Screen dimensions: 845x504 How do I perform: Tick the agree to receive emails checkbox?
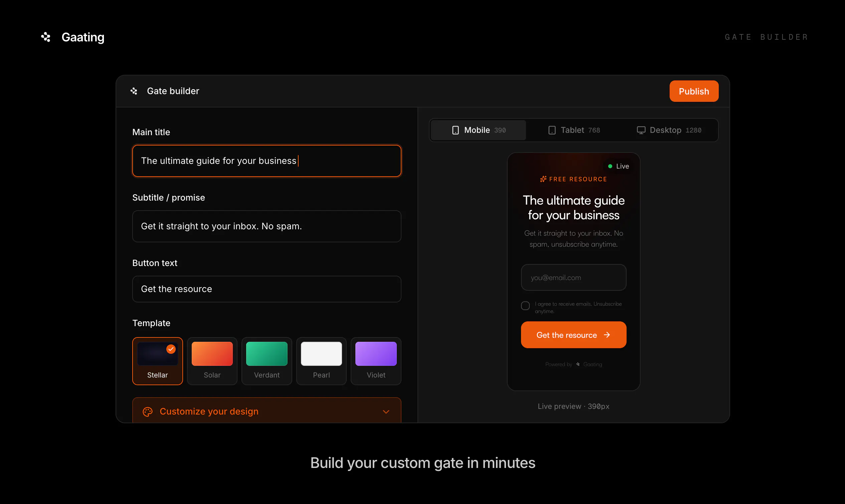click(525, 306)
